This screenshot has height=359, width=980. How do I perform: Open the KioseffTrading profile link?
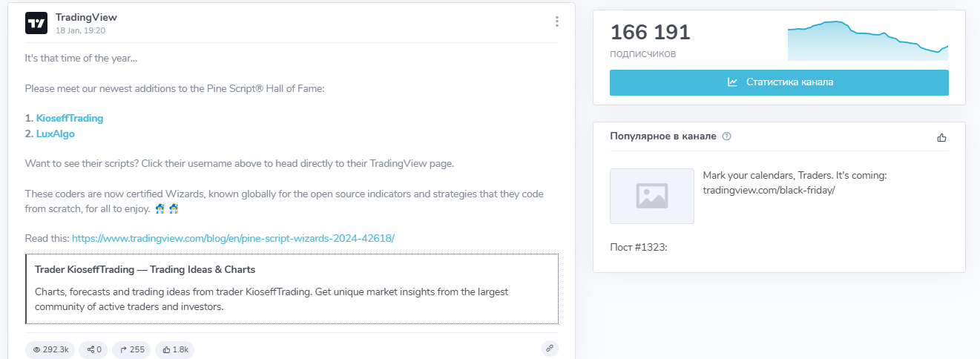tap(70, 118)
